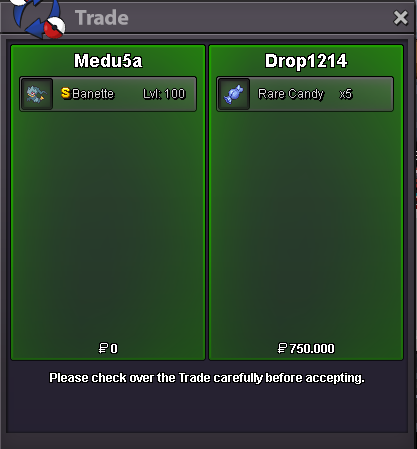Click the 'Please check over the Trade' message
Image resolution: width=417 pixels, height=449 pixels.
point(207,378)
